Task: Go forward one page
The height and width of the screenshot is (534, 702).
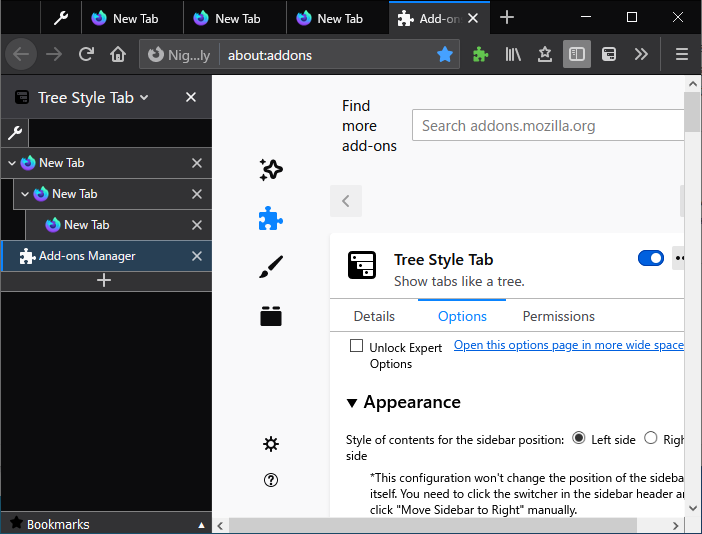Action: (54, 55)
